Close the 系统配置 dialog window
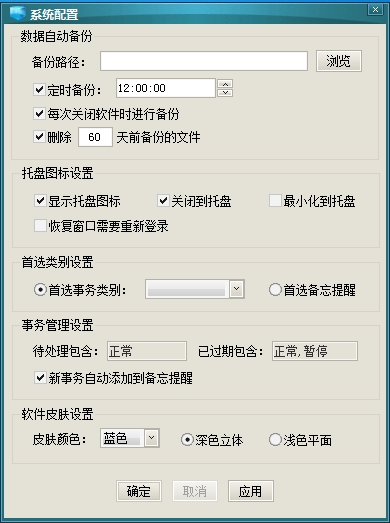The image size is (390, 523). 375,10
